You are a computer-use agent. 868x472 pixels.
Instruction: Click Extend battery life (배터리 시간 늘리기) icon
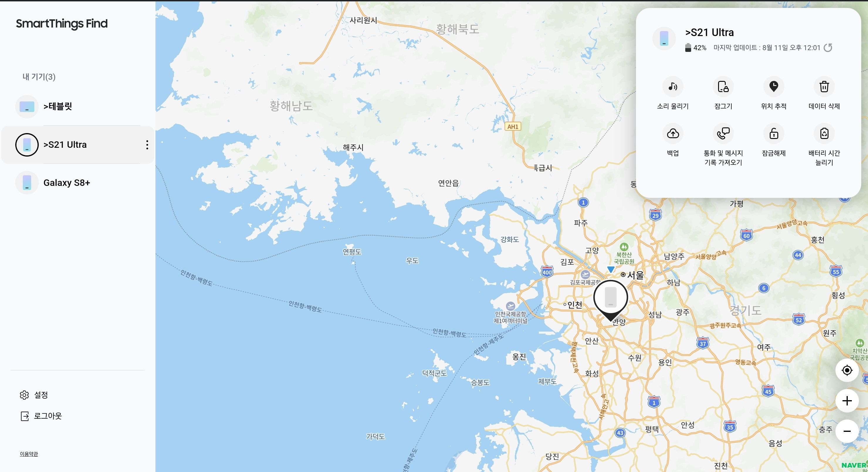click(x=824, y=134)
